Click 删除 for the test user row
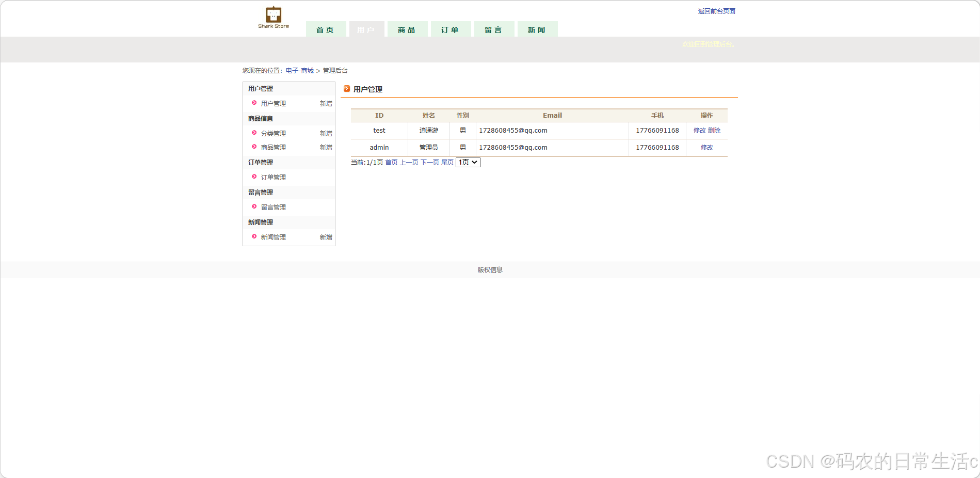Screen dimensions: 980x478 (715, 130)
